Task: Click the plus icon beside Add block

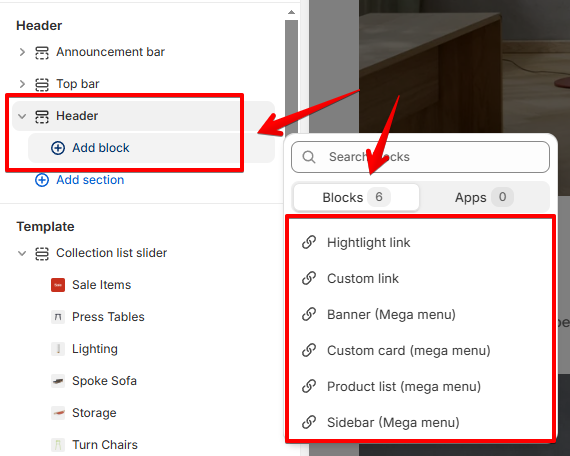Action: (58, 148)
